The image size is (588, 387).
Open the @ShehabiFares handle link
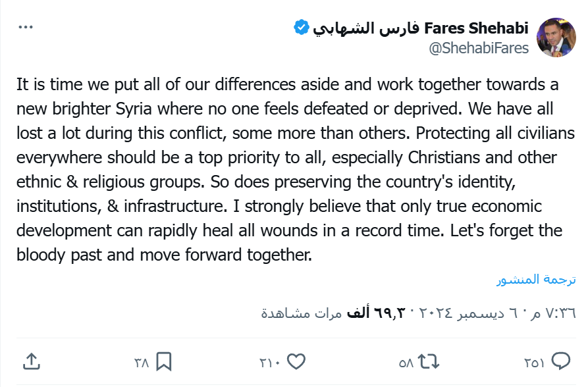point(479,48)
